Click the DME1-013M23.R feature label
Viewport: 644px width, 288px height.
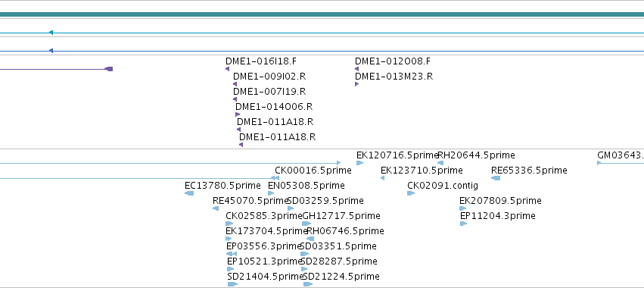pos(394,77)
